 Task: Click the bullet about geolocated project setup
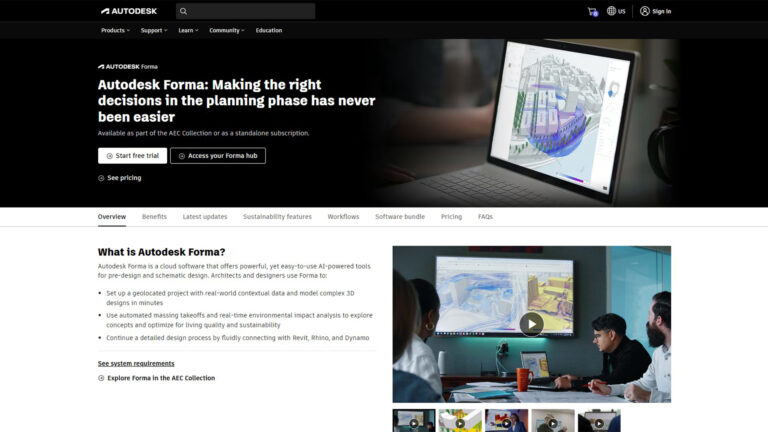tap(230, 298)
